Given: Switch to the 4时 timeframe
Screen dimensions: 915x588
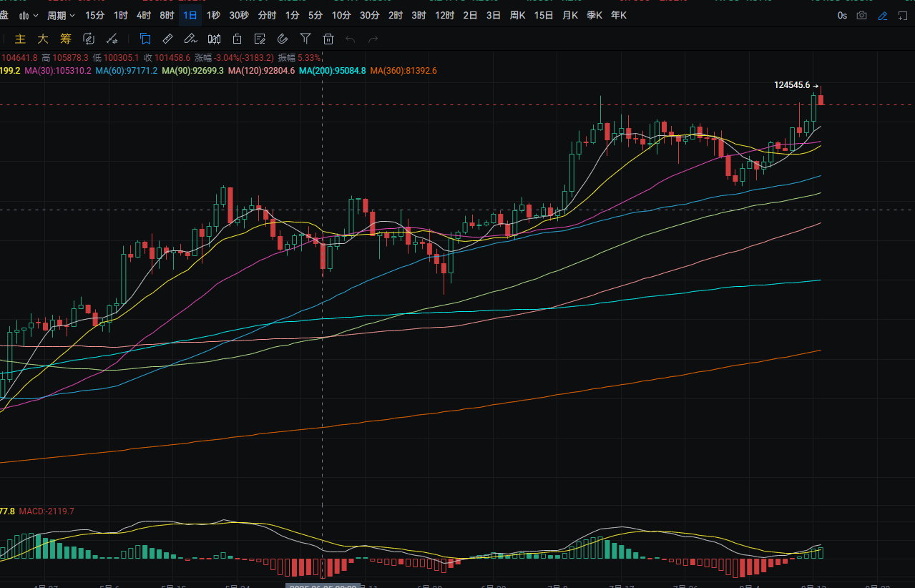Looking at the screenshot, I should coord(144,15).
